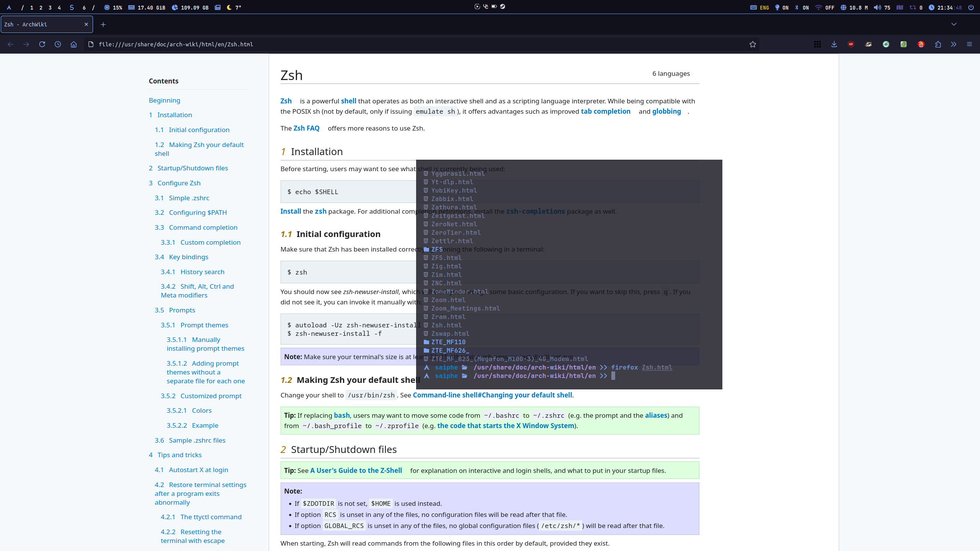Open the uBlock Origin extension
Image resolution: width=980 pixels, height=551 pixels.
[851, 44]
